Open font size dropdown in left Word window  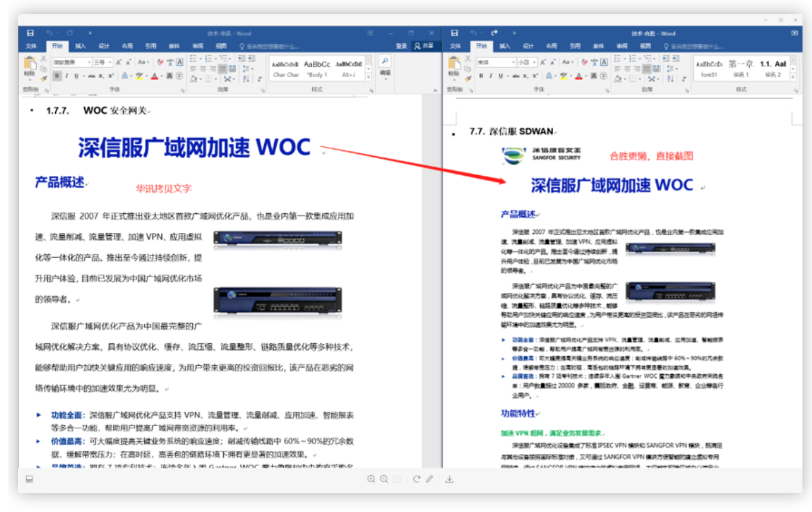pyautogui.click(x=110, y=62)
